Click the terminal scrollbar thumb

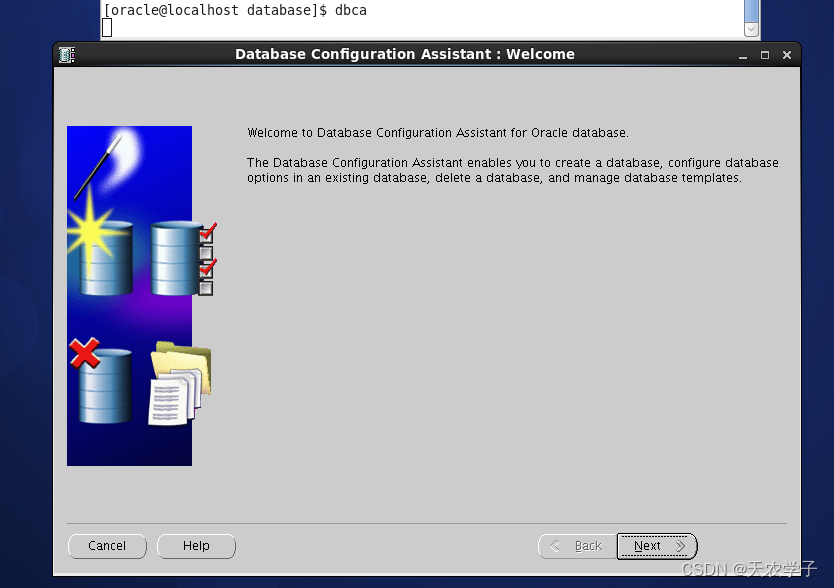[x=751, y=11]
